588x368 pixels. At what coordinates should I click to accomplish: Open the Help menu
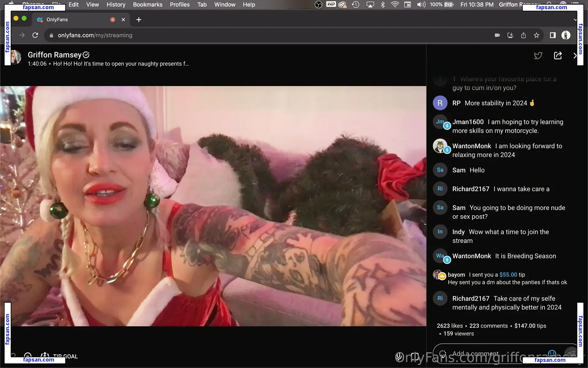click(249, 5)
